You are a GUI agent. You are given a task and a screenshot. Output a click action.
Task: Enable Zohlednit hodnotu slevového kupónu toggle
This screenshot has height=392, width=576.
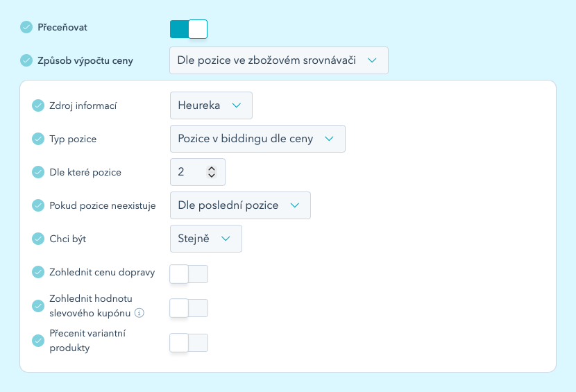pyautogui.click(x=189, y=308)
